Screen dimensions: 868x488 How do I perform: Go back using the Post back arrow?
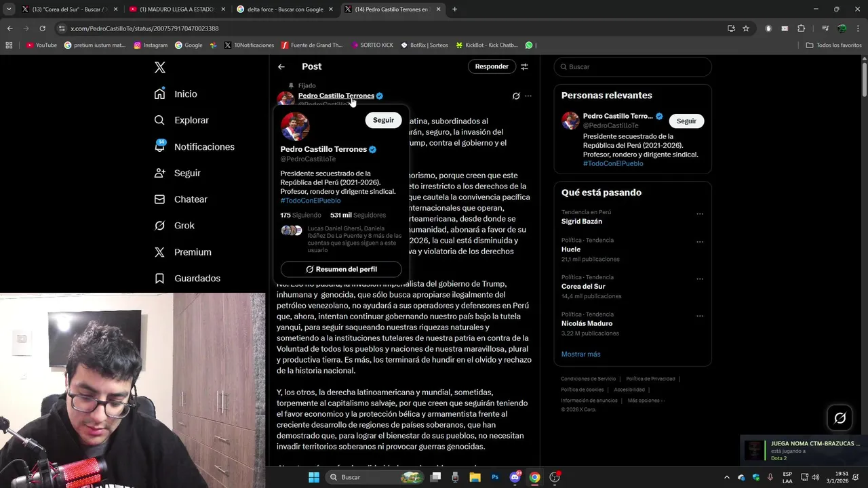coord(281,66)
